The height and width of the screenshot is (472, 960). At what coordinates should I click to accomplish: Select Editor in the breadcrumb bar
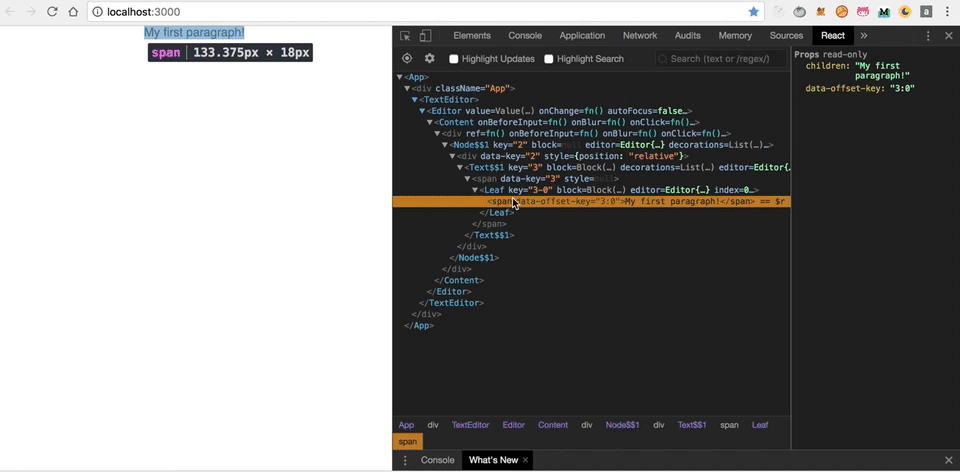[x=513, y=425]
